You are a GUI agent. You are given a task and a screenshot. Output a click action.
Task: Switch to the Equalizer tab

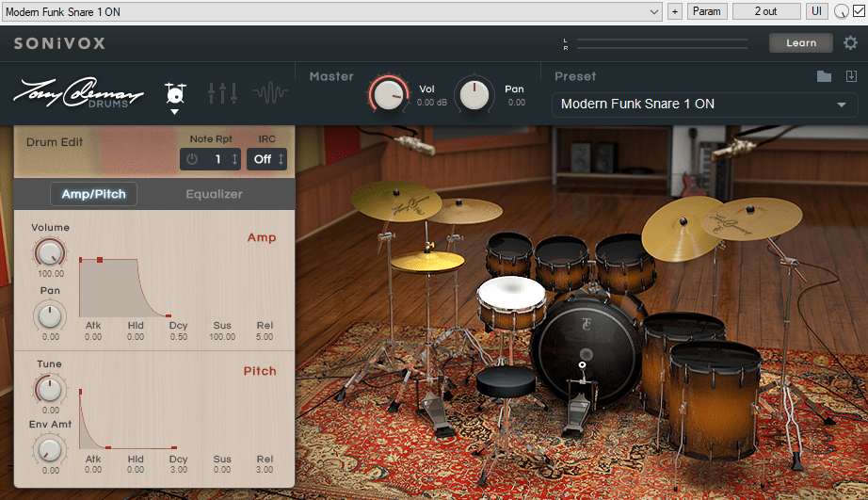pos(215,194)
